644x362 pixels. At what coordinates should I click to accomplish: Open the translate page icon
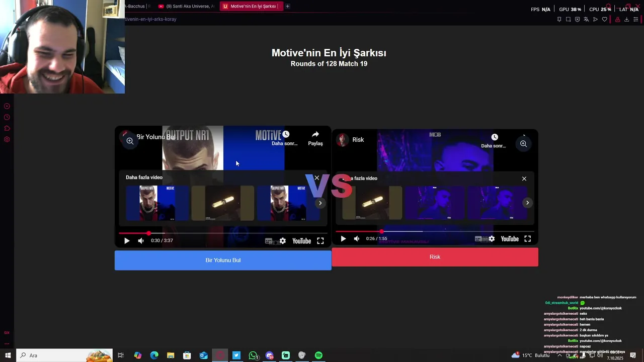(586, 19)
